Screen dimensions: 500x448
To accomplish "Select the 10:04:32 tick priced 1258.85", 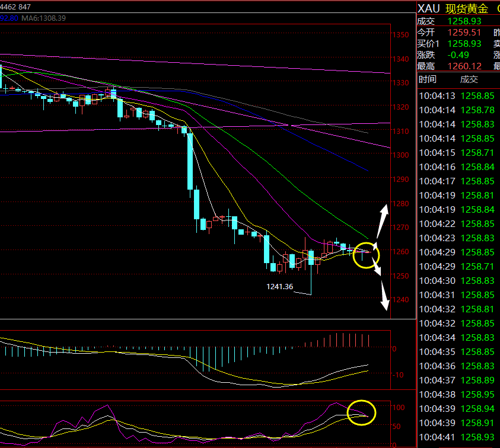I will click(457, 323).
